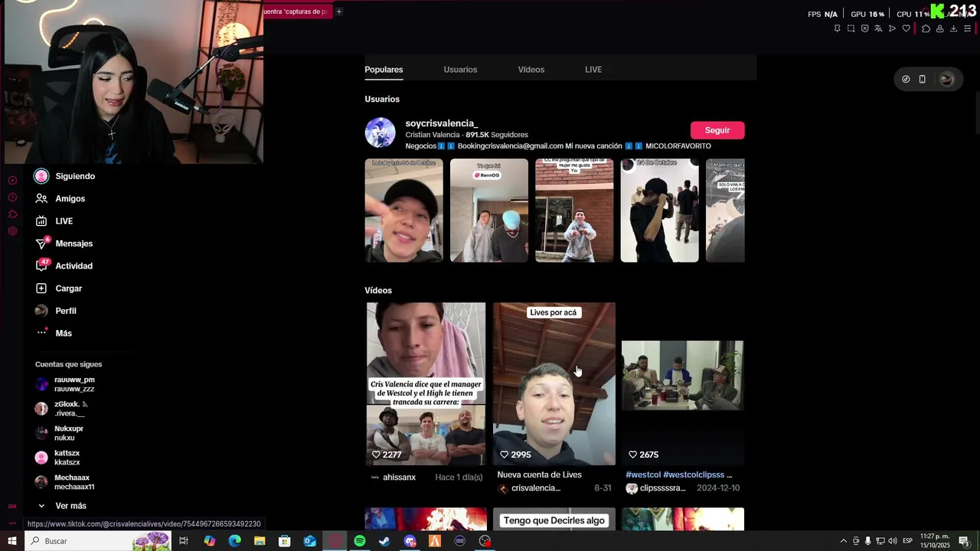Open the Siguiendo feed in sidebar

[x=65, y=176]
